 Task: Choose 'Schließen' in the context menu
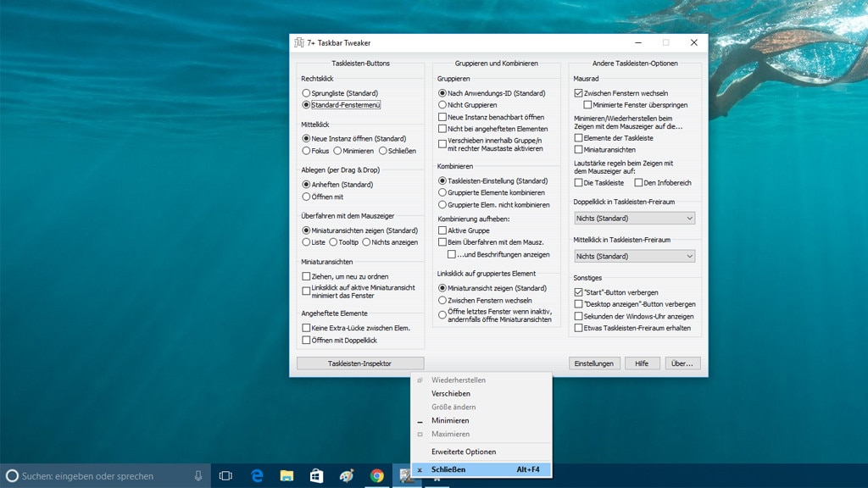point(448,469)
